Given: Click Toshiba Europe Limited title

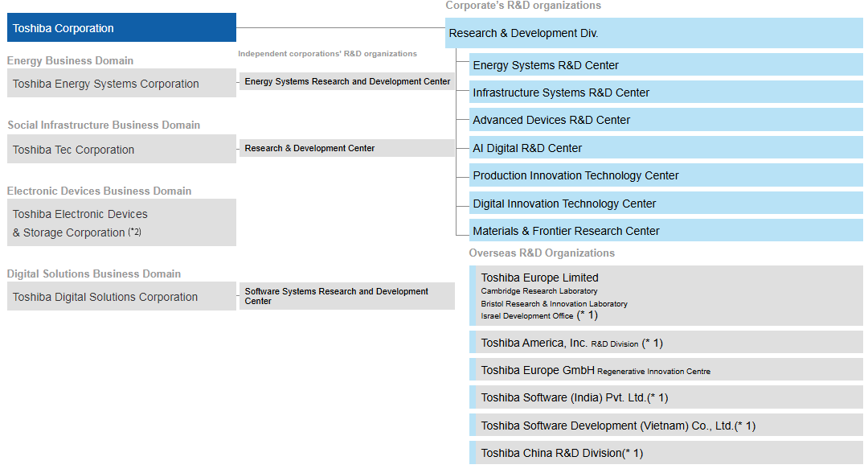Looking at the screenshot, I should 539,278.
